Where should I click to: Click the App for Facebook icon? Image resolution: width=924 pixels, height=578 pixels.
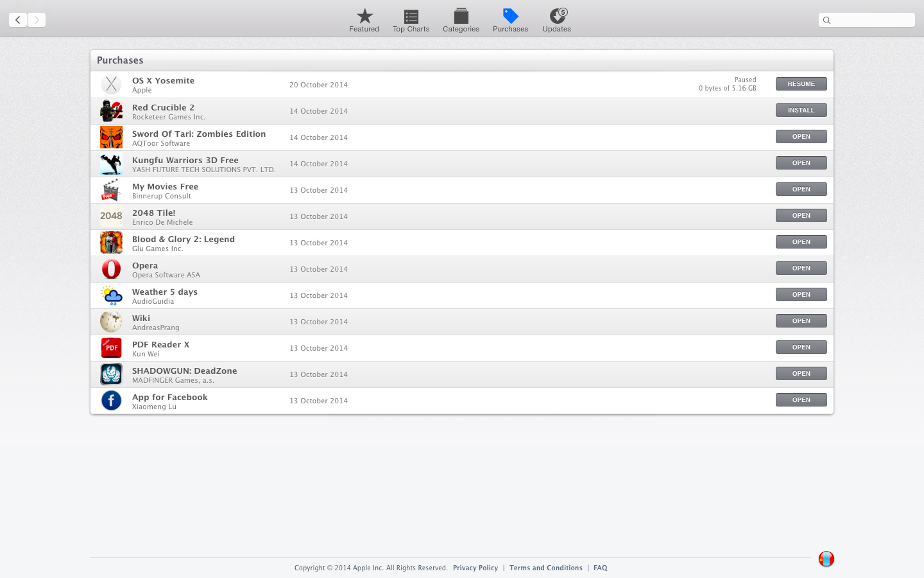111,400
